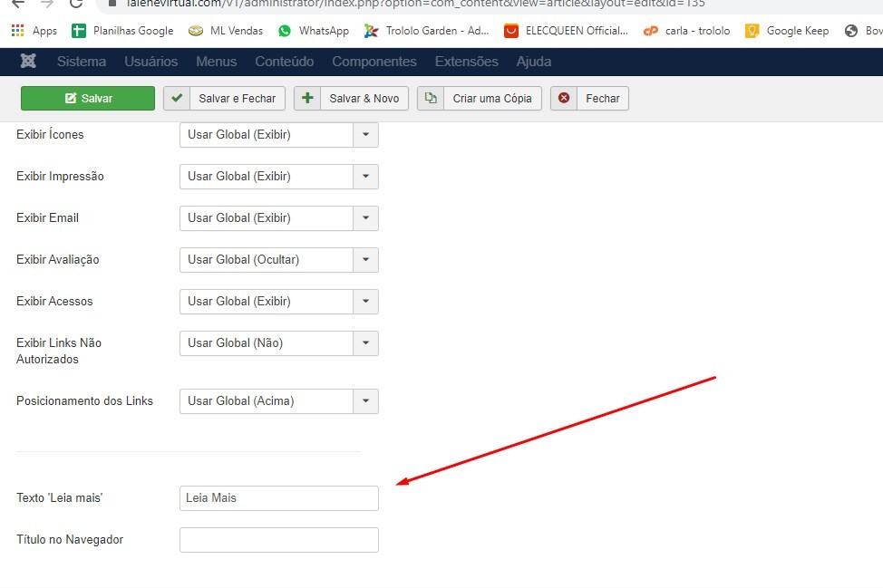Click the browser reload icon
Screen dimensions: 883x588
[x=76, y=4]
